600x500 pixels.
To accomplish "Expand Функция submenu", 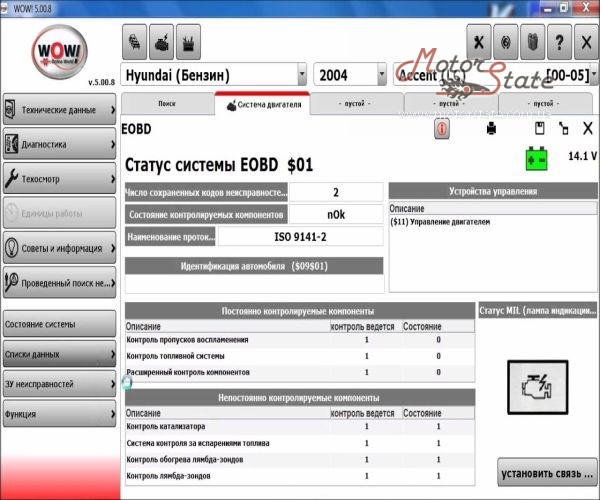I will (x=59, y=414).
